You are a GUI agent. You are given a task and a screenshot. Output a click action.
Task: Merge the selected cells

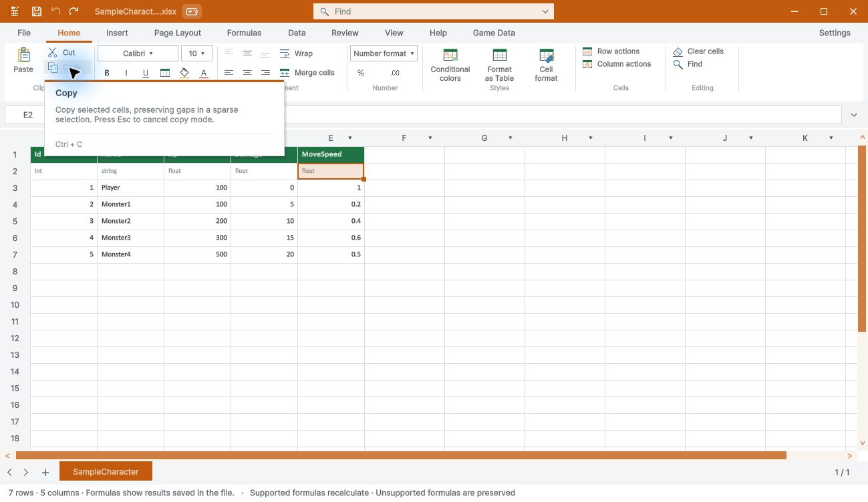point(307,73)
